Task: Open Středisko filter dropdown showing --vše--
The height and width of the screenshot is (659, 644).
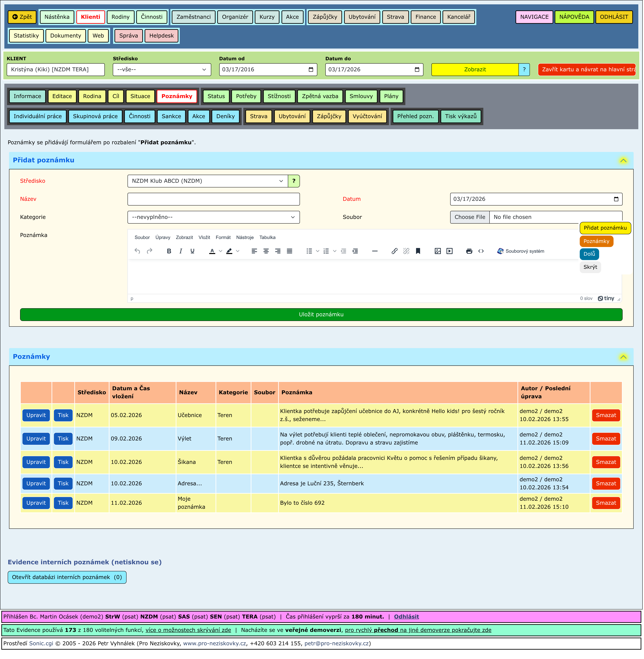Action: [x=162, y=70]
